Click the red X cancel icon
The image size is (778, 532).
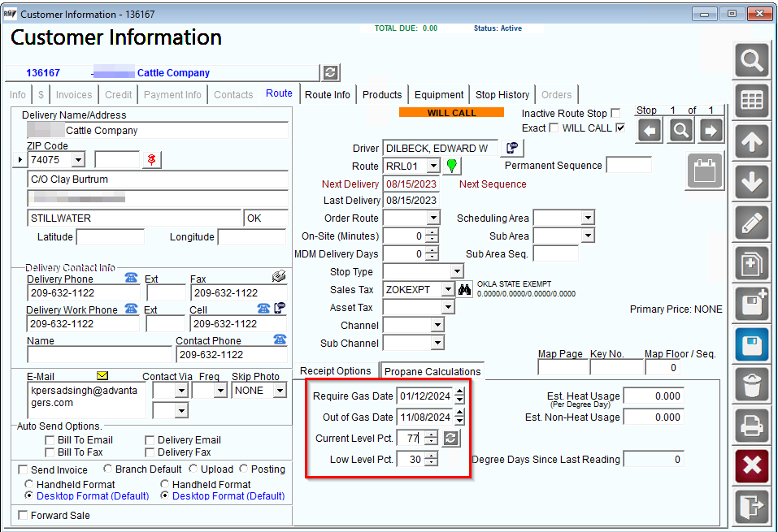(752, 466)
